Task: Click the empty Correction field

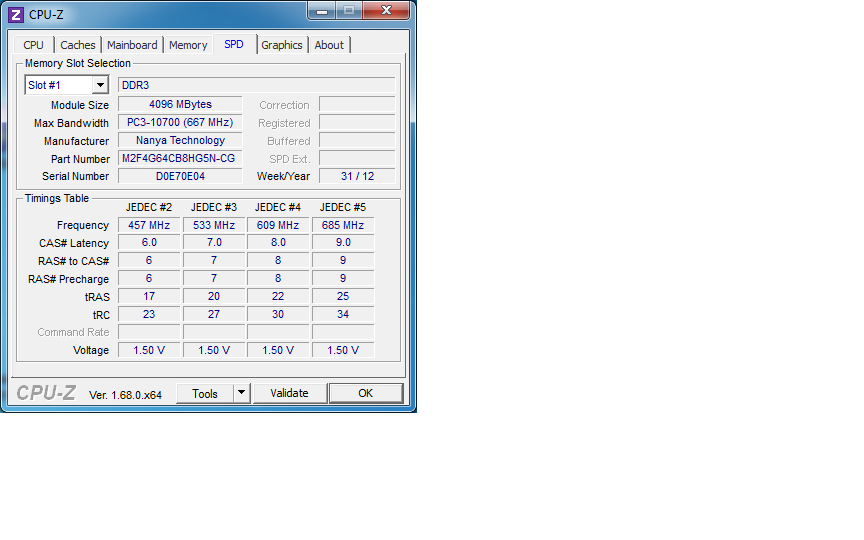Action: click(357, 105)
